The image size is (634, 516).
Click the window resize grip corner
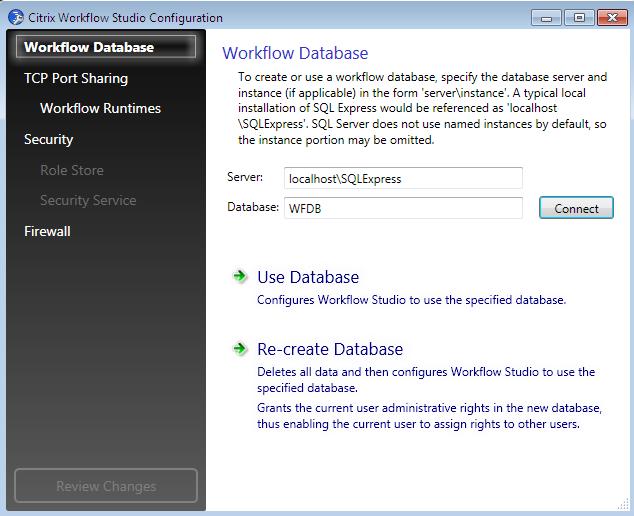[624, 504]
